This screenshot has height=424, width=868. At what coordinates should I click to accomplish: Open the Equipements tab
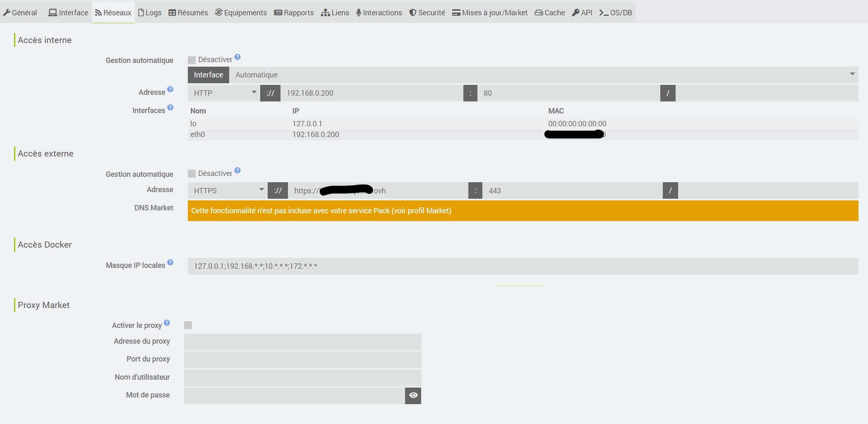(241, 12)
